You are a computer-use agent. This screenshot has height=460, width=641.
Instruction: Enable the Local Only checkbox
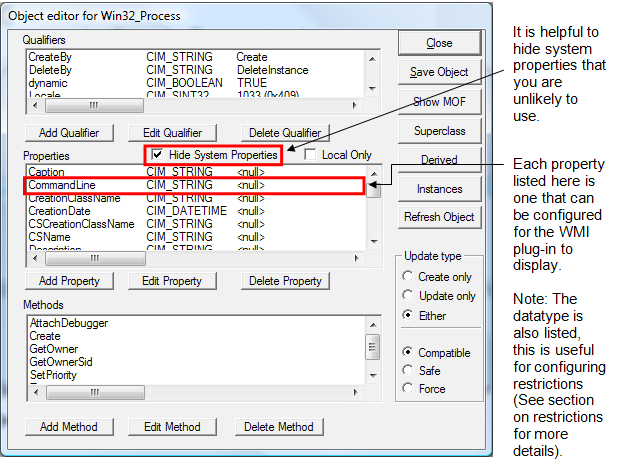click(x=311, y=155)
